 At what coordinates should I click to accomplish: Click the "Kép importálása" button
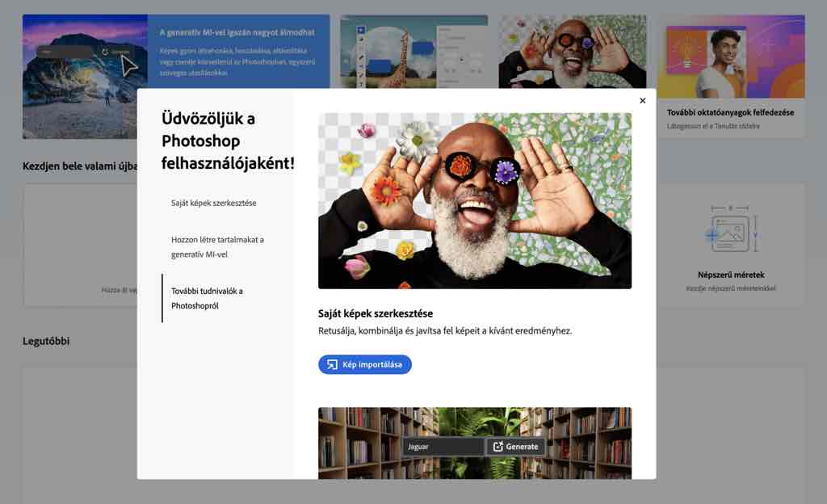pyautogui.click(x=365, y=364)
